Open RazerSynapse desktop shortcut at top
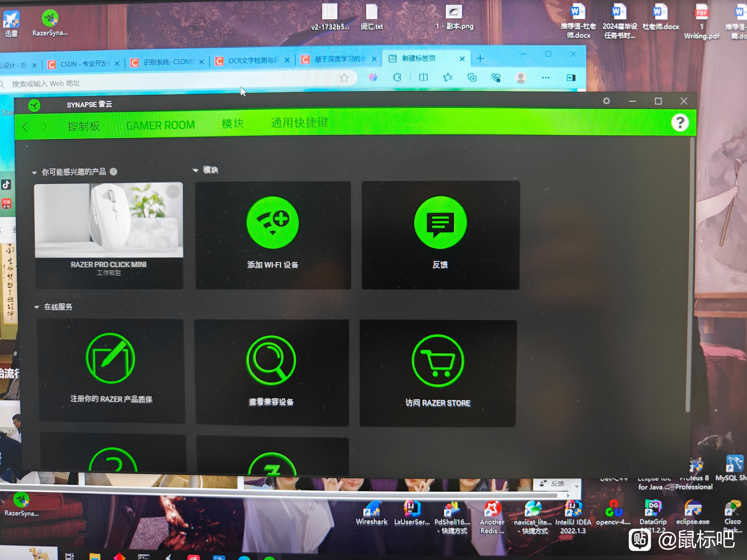The height and width of the screenshot is (560, 747). coord(50,23)
